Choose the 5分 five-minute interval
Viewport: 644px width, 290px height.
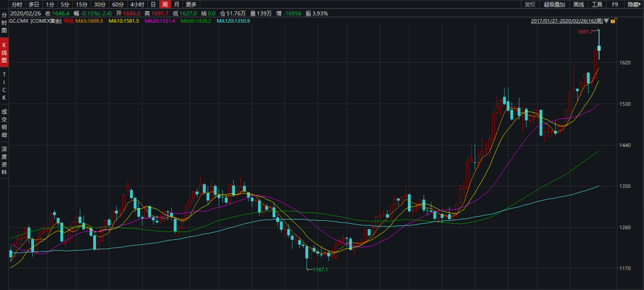(x=65, y=5)
